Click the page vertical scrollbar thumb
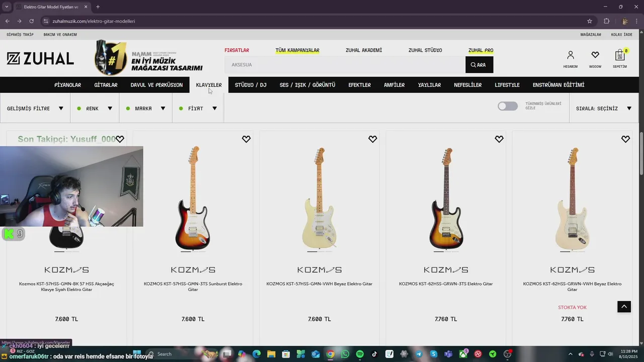 641,153
